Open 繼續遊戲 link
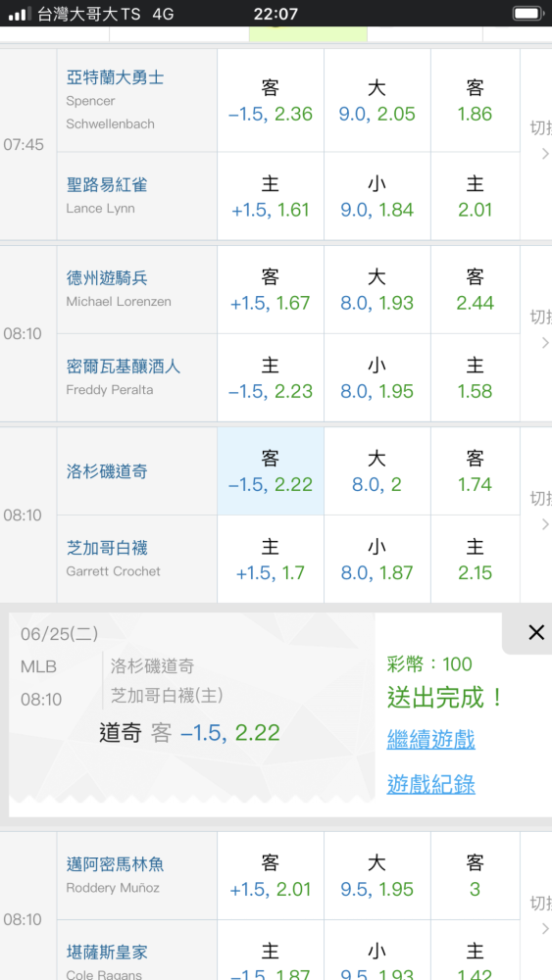Viewport: 552px width, 980px height. click(x=430, y=739)
